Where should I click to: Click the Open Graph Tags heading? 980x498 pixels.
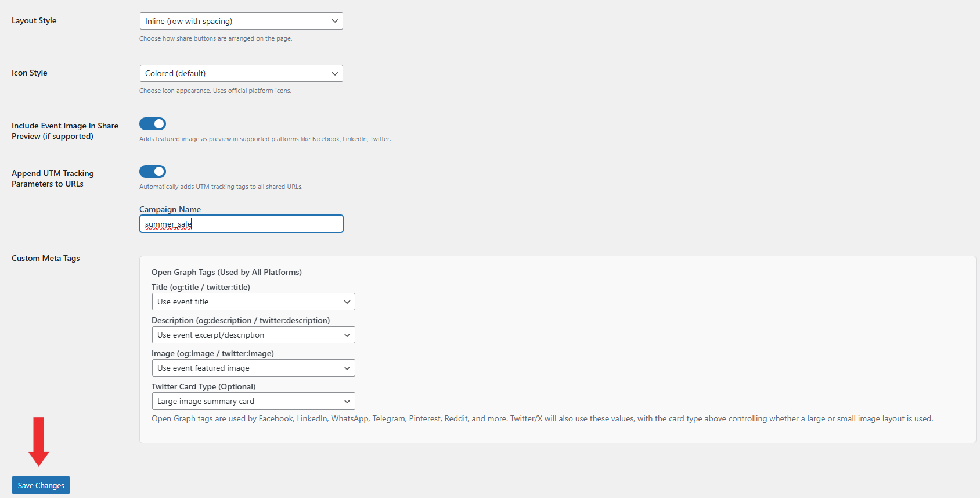point(226,272)
